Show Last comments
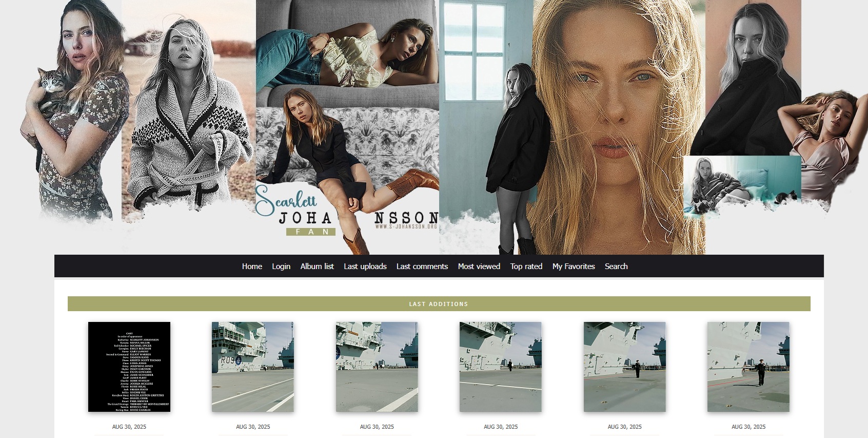Image resolution: width=868 pixels, height=438 pixels. [422, 266]
